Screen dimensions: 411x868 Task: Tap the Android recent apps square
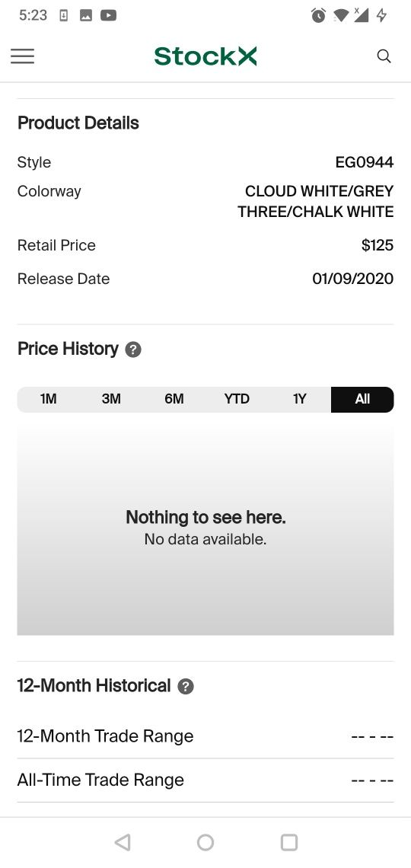point(288,842)
